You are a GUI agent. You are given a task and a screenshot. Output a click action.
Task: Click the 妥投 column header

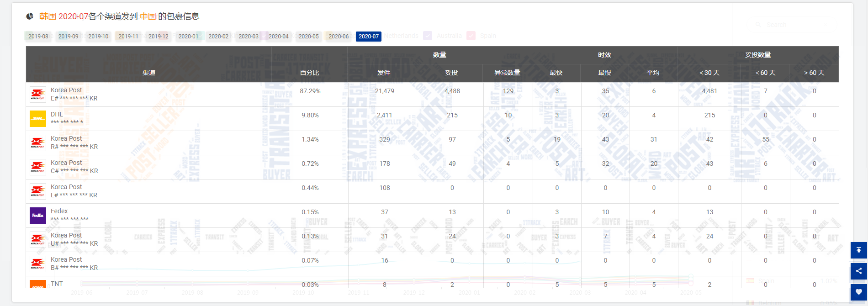[x=451, y=73]
